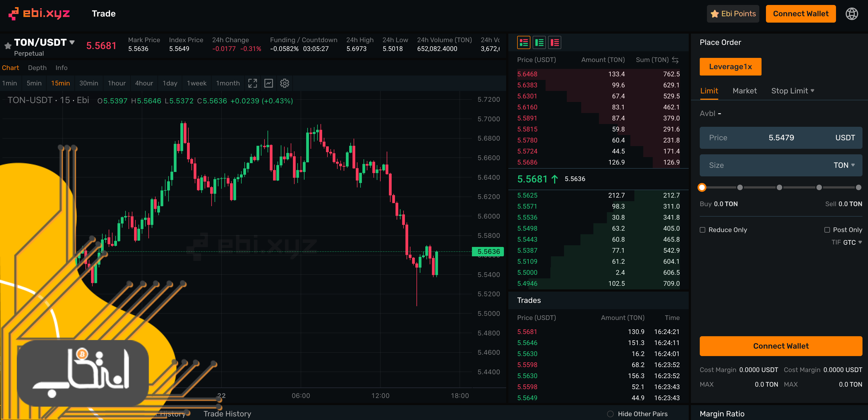Open the language globe icon

tap(851, 14)
